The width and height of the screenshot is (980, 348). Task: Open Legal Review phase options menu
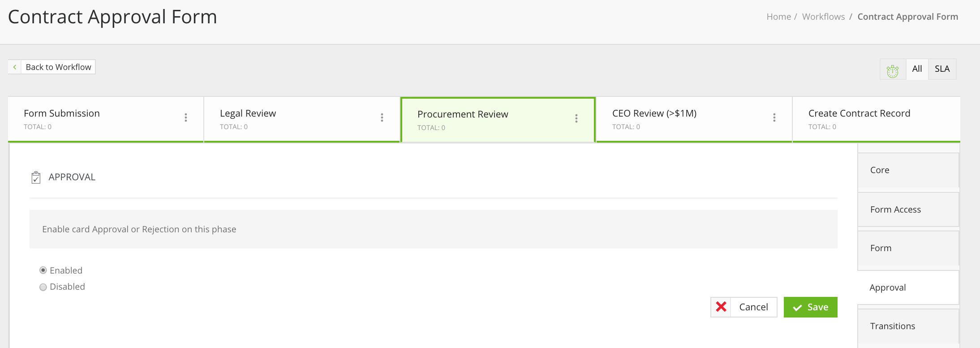[382, 117]
